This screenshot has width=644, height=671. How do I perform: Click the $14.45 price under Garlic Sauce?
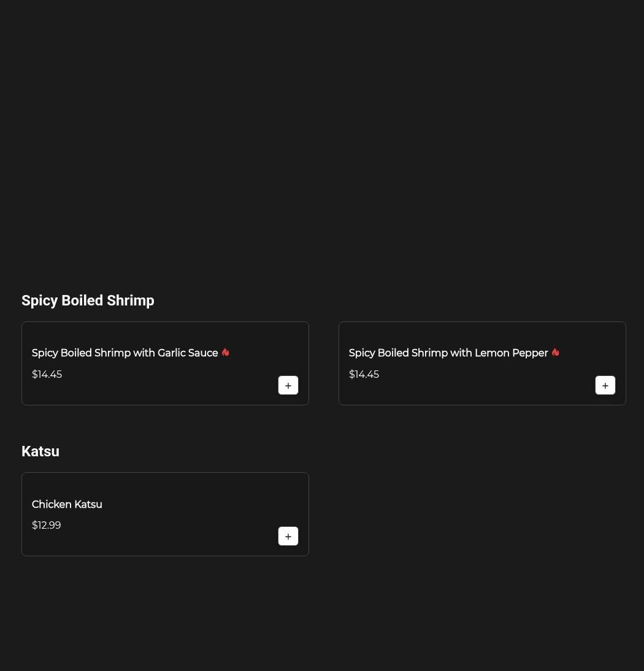pyautogui.click(x=47, y=374)
